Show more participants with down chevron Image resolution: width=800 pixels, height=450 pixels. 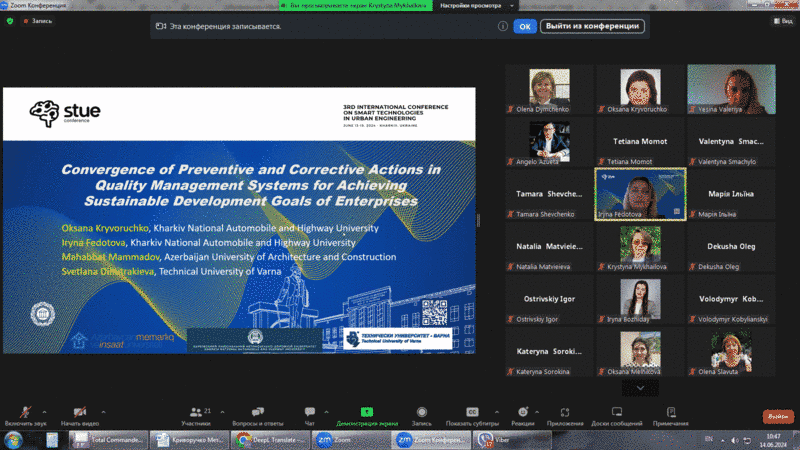point(640,388)
